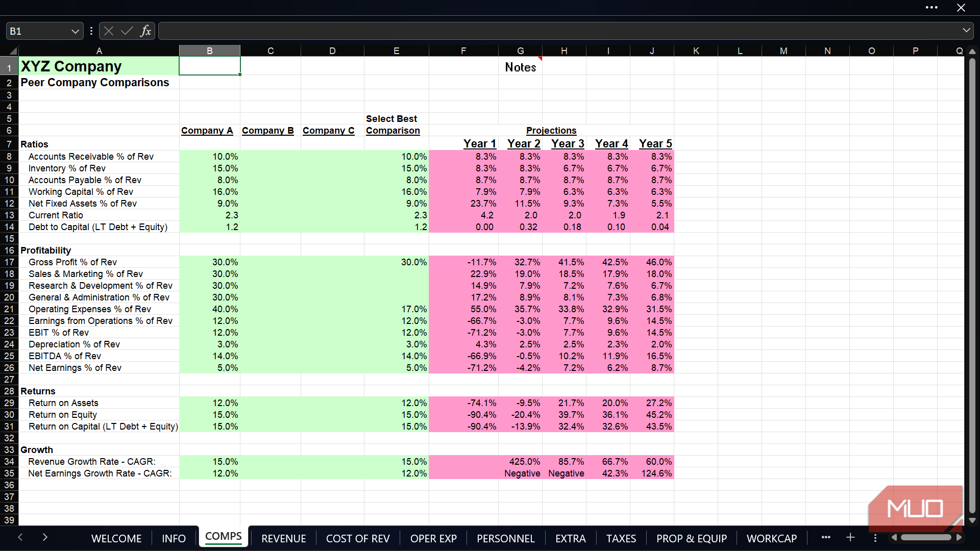Expand the formula bar with the chevron

coord(966,31)
